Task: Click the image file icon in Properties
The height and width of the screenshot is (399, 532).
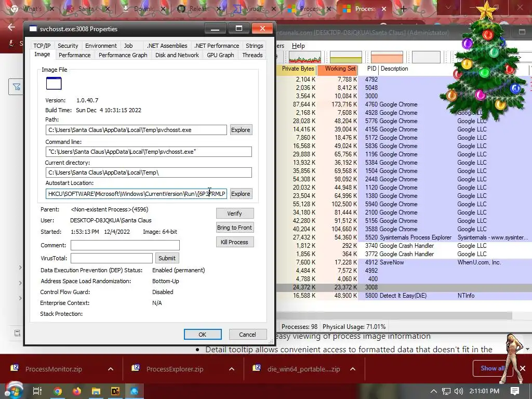Action: [x=54, y=84]
